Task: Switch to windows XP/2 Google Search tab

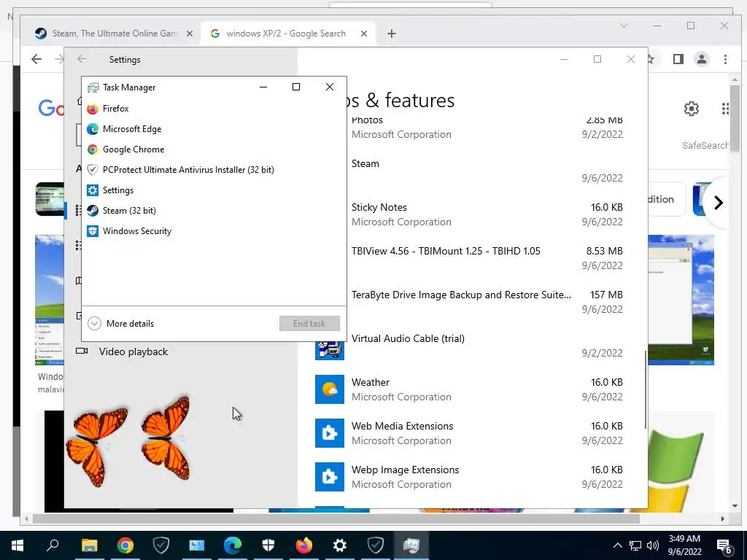Action: tap(287, 34)
